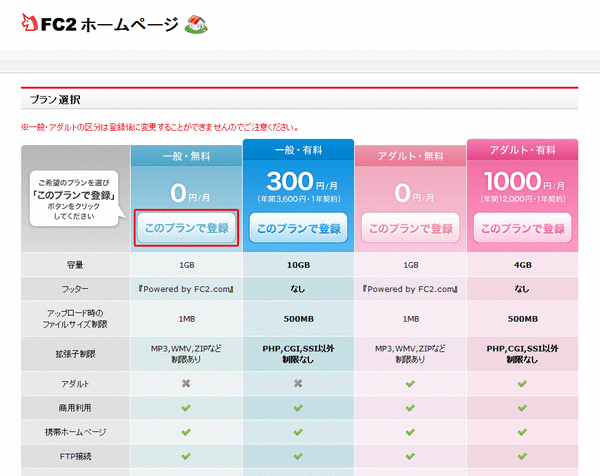600x476 pixels.
Task: Click the 携帯ホームページ check mark for 一般・有料
Action: click(x=298, y=432)
